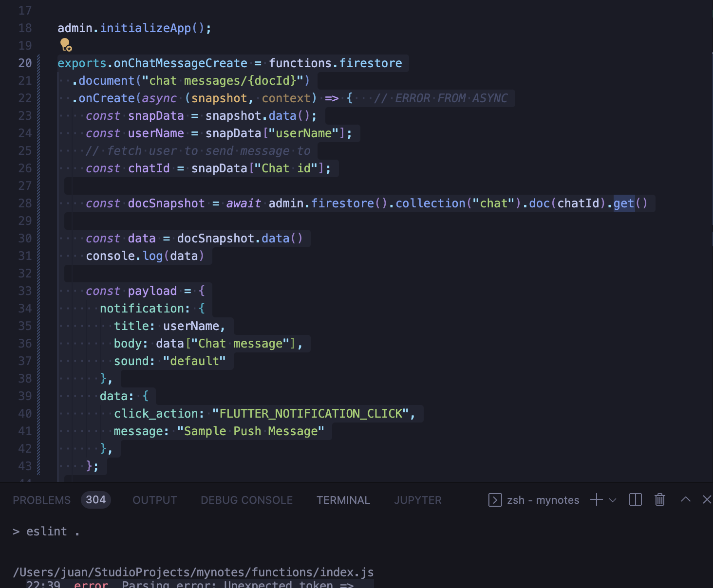Click the 'eslint .' command in terminal
Screen dimensions: 713x588
53,532
